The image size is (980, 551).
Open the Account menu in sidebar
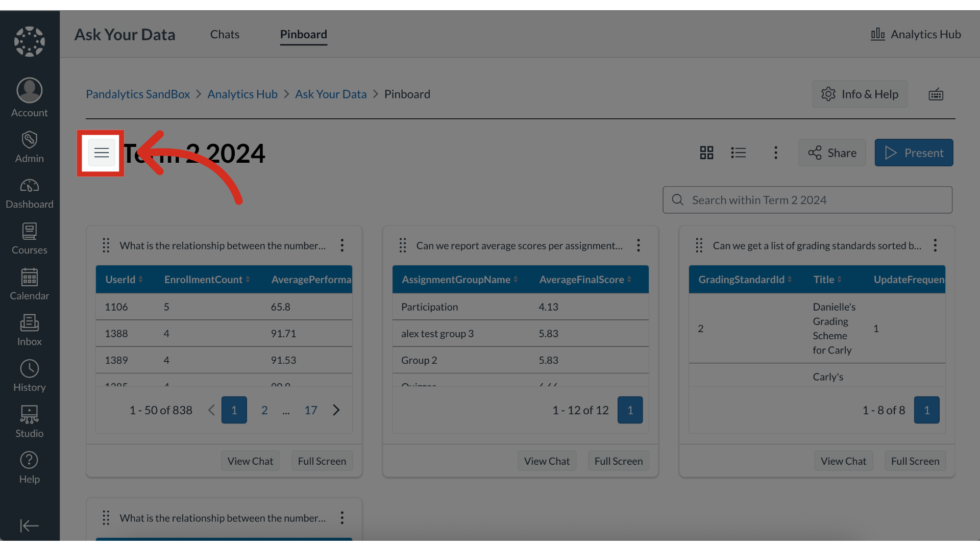[x=30, y=97]
